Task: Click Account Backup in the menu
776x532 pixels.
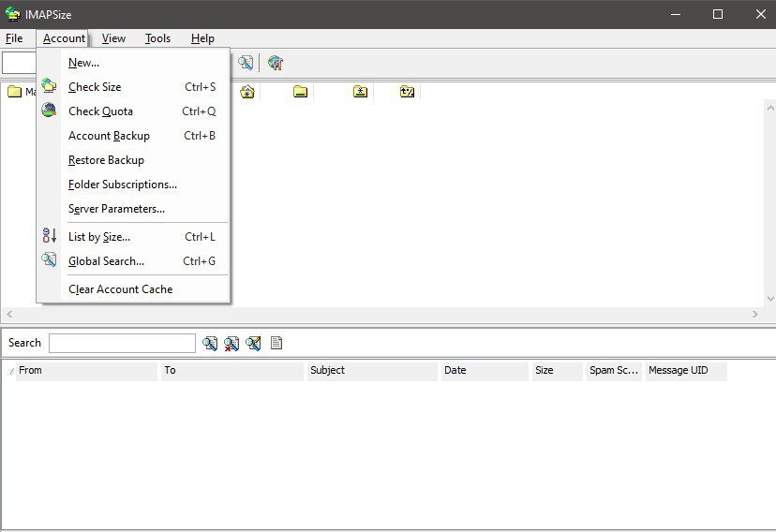Action: click(x=109, y=136)
